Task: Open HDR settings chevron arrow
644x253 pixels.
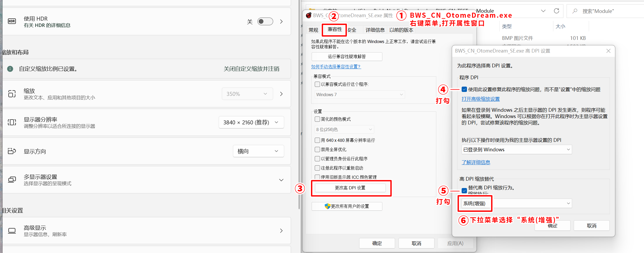Action: [281, 21]
